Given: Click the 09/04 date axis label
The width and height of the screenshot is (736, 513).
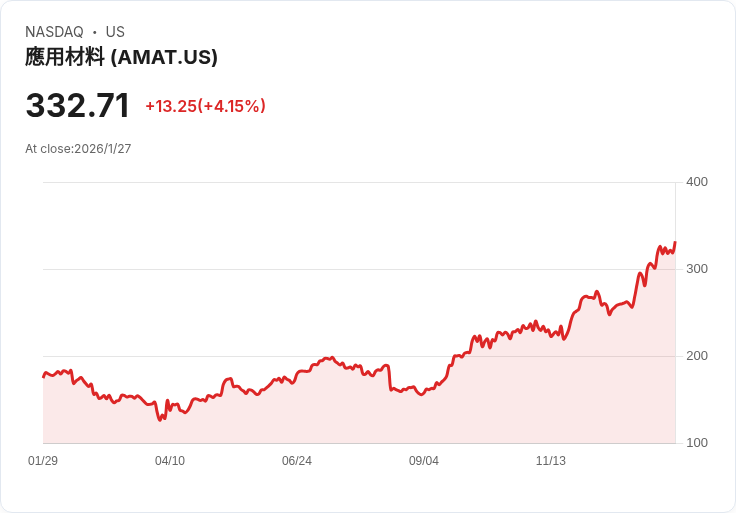Looking at the screenshot, I should [x=424, y=461].
